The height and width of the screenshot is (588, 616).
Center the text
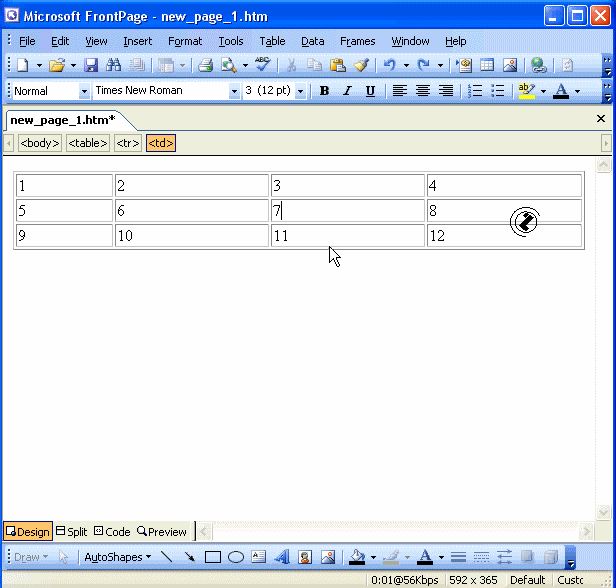[x=423, y=91]
